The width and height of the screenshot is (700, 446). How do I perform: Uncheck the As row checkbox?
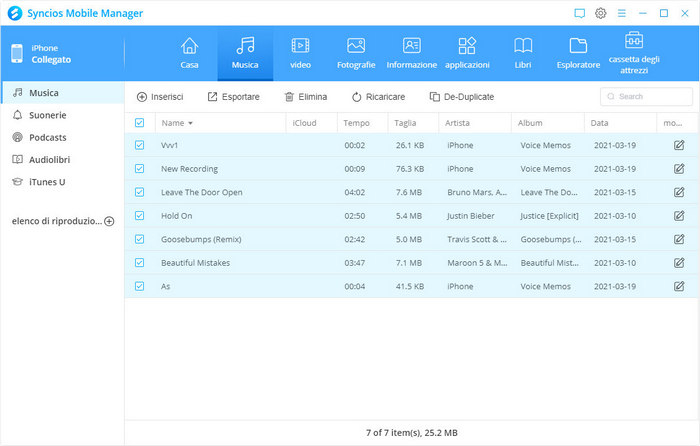tap(139, 286)
